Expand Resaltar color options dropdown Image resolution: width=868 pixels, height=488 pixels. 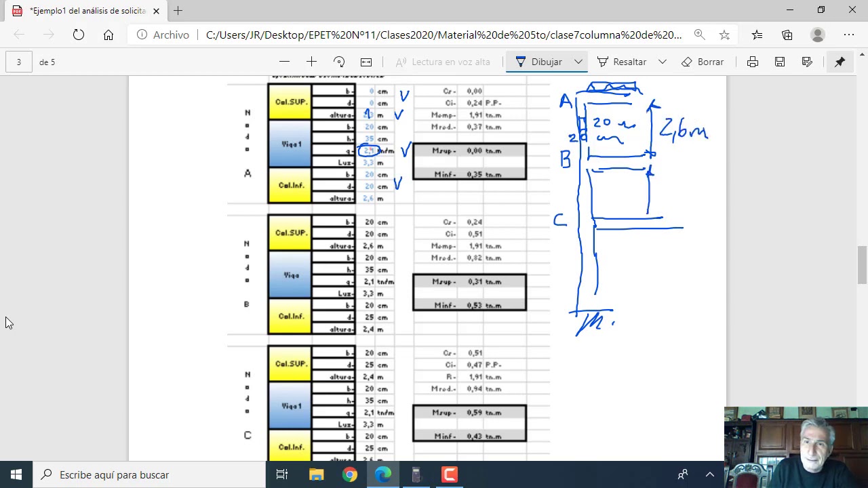tap(663, 62)
